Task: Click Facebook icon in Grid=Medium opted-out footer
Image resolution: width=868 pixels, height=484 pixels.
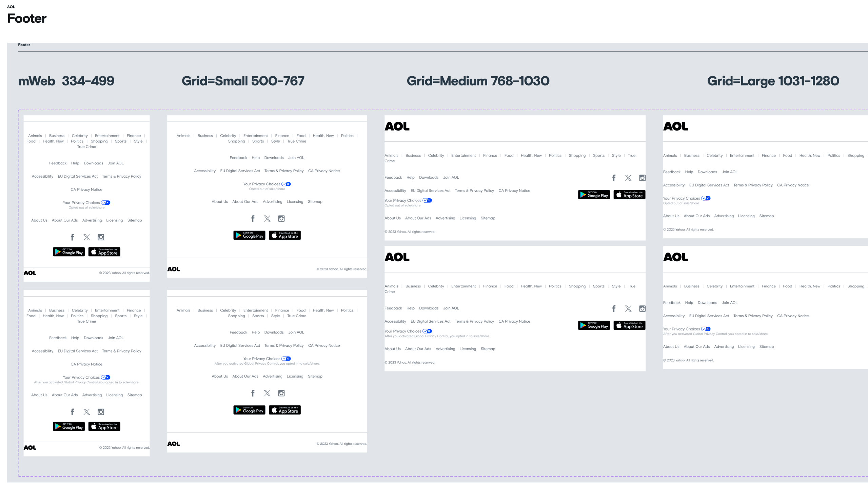Action: 614,178
